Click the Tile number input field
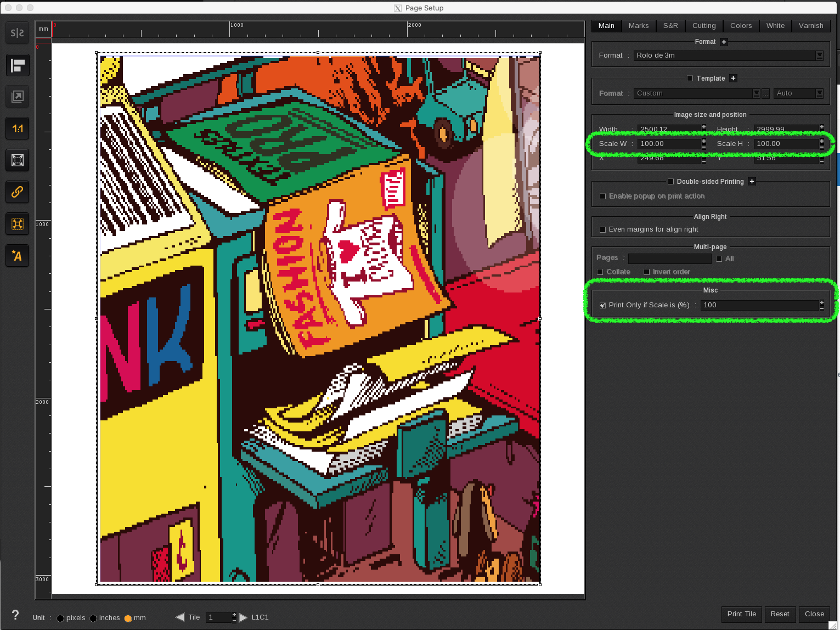The height and width of the screenshot is (630, 840). coord(218,617)
